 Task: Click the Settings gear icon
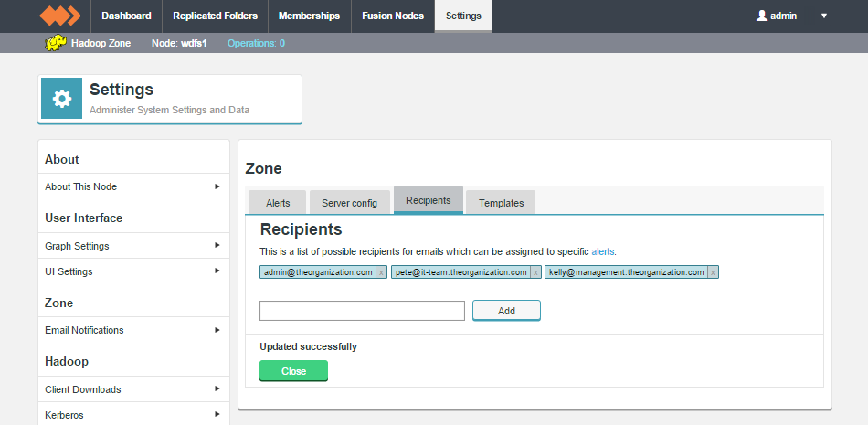[61, 99]
